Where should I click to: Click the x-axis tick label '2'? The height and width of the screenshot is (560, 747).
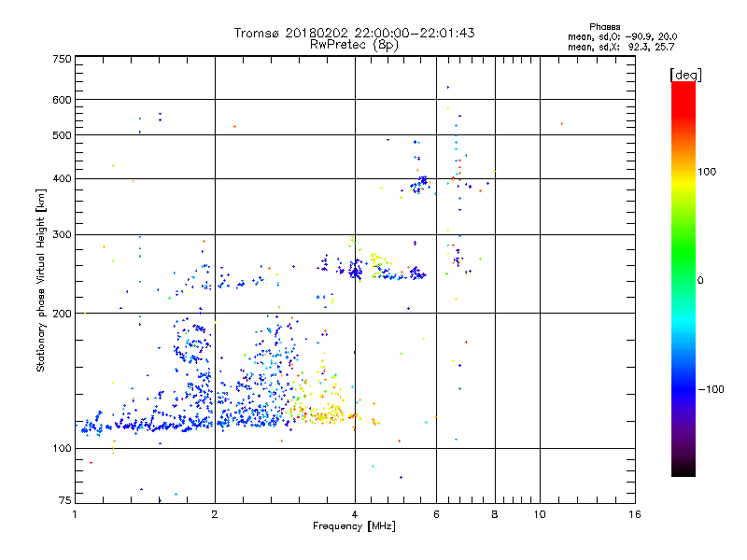[215, 514]
